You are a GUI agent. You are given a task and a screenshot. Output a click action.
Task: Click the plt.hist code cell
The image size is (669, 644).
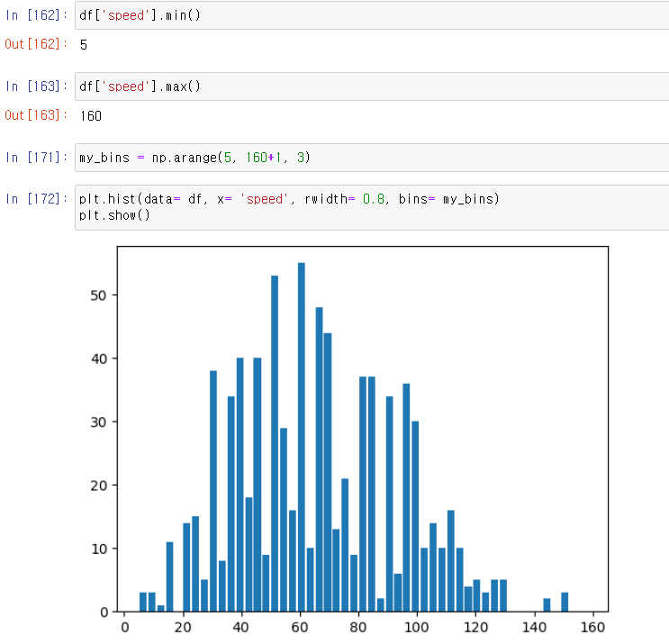point(372,207)
